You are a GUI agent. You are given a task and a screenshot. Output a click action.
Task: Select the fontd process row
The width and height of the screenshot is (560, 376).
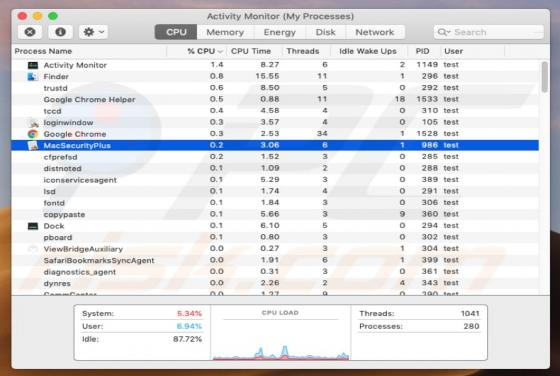point(275,203)
